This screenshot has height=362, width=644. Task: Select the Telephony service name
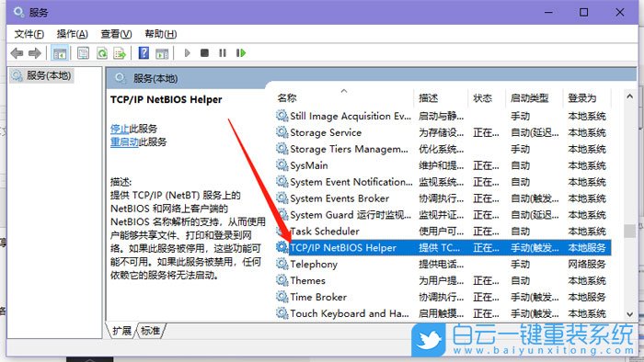pos(314,265)
